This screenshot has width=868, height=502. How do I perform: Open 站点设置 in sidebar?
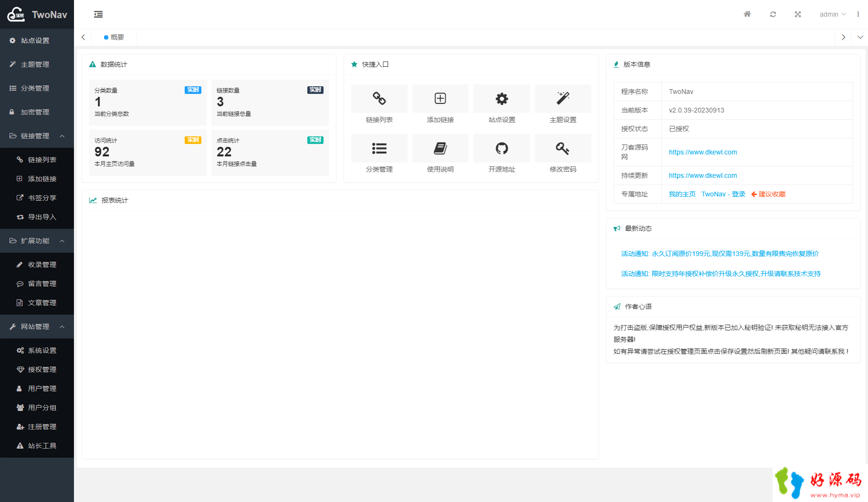[x=37, y=41]
